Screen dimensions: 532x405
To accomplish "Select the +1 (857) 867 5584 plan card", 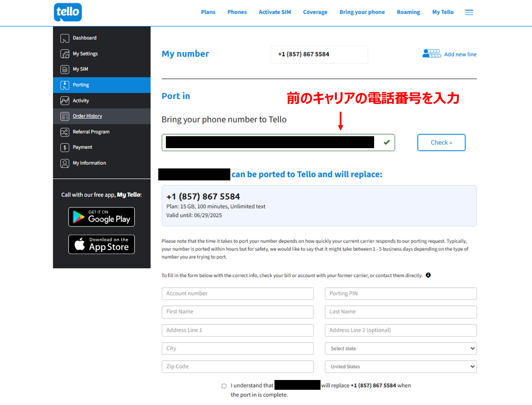I will (x=319, y=206).
